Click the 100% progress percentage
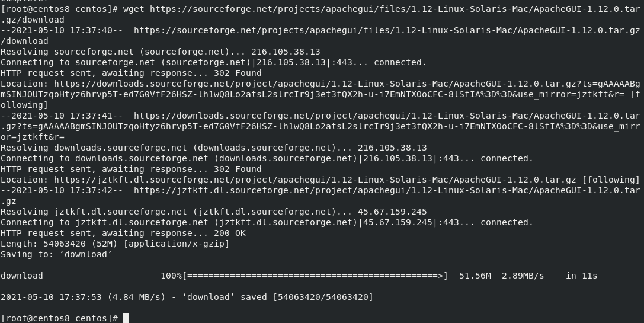 [x=171, y=276]
